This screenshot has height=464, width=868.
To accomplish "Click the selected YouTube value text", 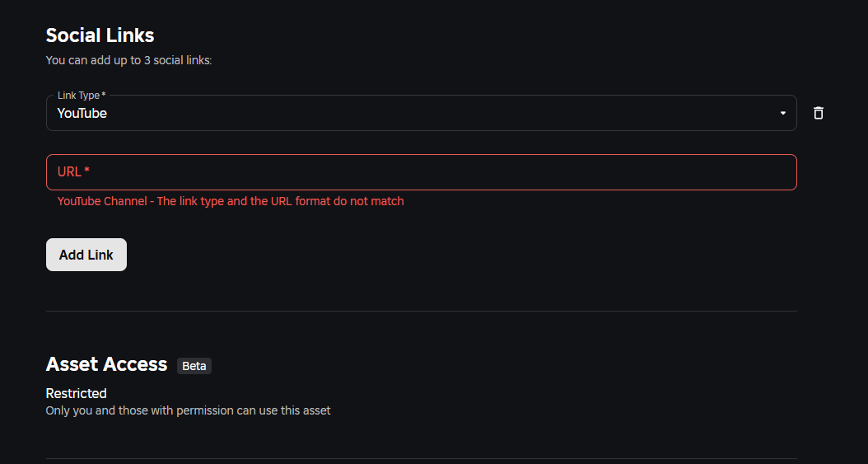I will pyautogui.click(x=82, y=114).
